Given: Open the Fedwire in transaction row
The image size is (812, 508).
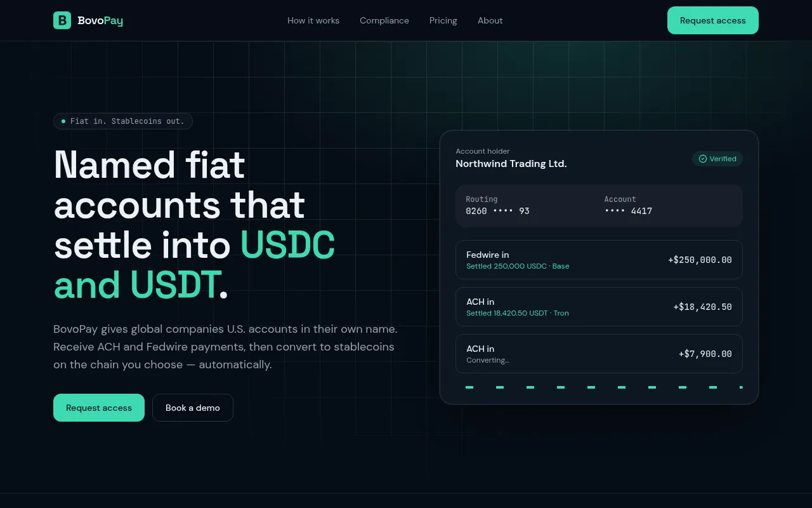Looking at the screenshot, I should click(599, 260).
